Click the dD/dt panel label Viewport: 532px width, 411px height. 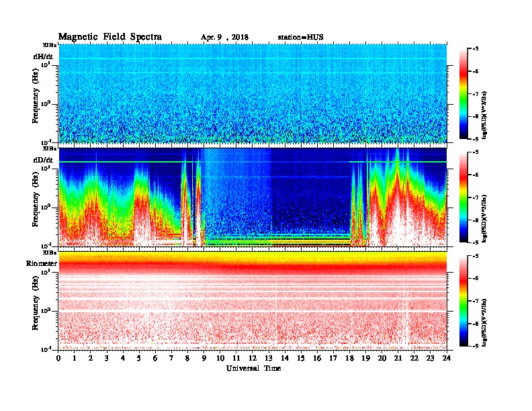point(43,160)
